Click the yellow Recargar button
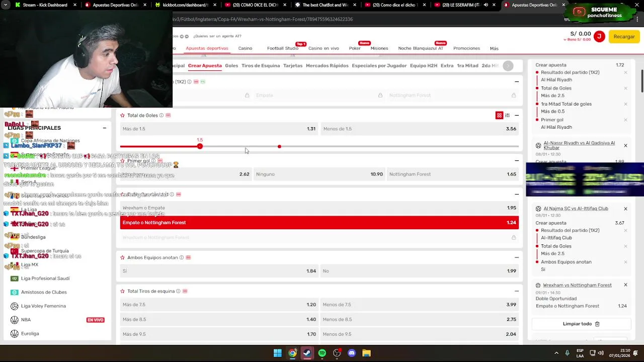The width and height of the screenshot is (644, 362). (x=624, y=37)
